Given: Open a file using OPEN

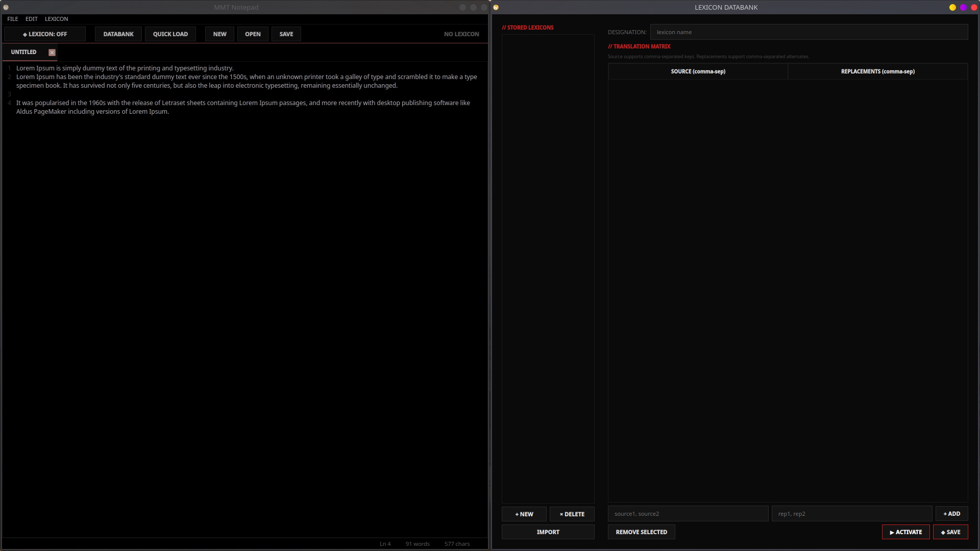Looking at the screenshot, I should (x=253, y=34).
